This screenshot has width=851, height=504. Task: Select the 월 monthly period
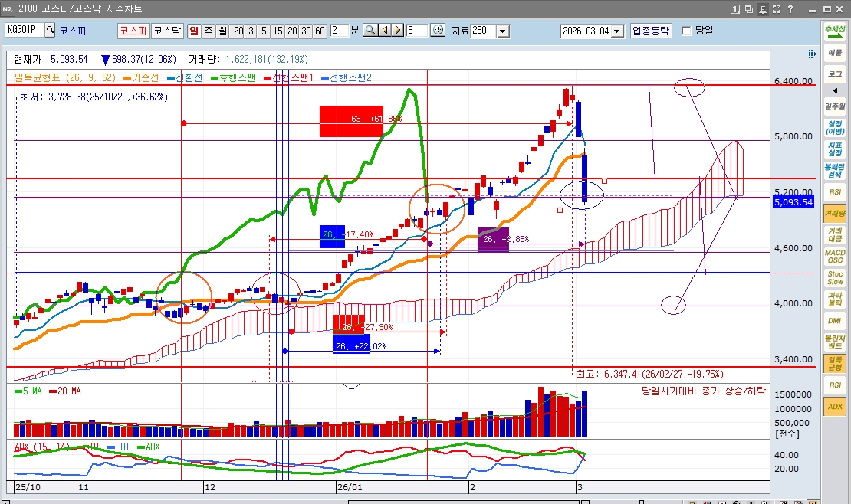coord(222,31)
